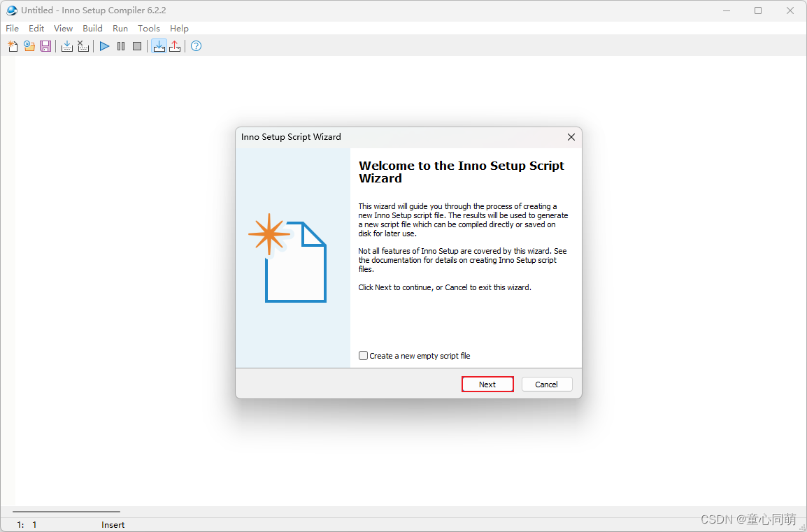
Task: Open the Build menu
Action: point(92,28)
